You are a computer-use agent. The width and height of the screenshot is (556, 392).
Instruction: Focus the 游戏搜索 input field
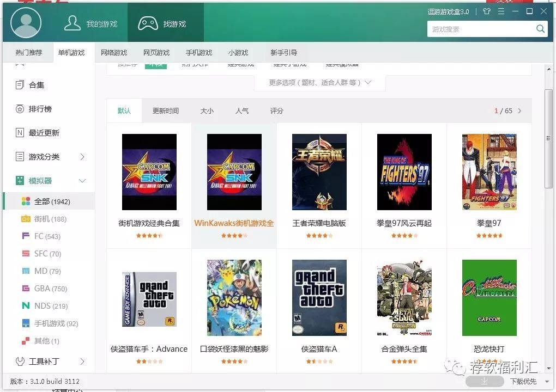[480, 29]
